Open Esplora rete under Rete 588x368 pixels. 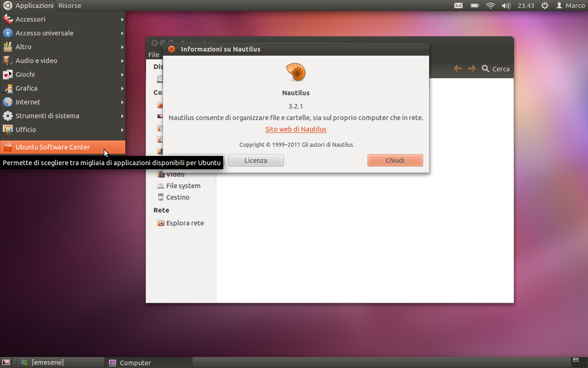point(185,223)
